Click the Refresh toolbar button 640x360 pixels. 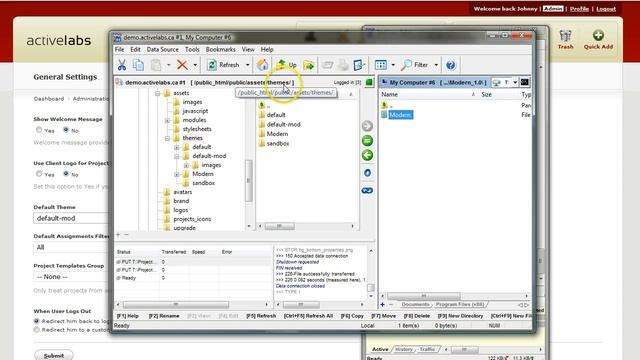224,65
